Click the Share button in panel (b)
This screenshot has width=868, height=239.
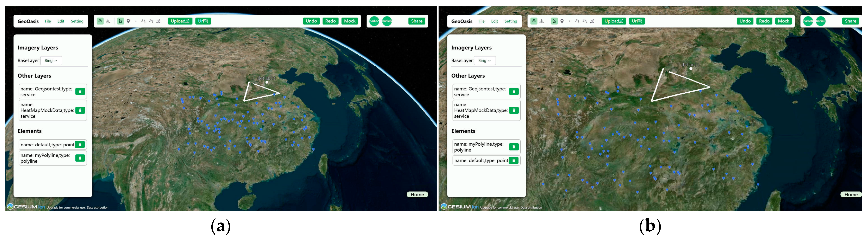click(x=850, y=21)
